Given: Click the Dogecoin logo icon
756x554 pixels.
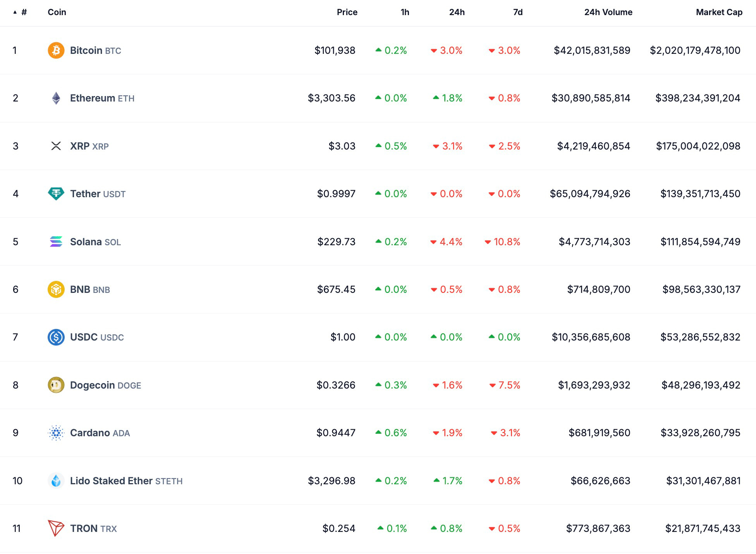Looking at the screenshot, I should point(56,385).
